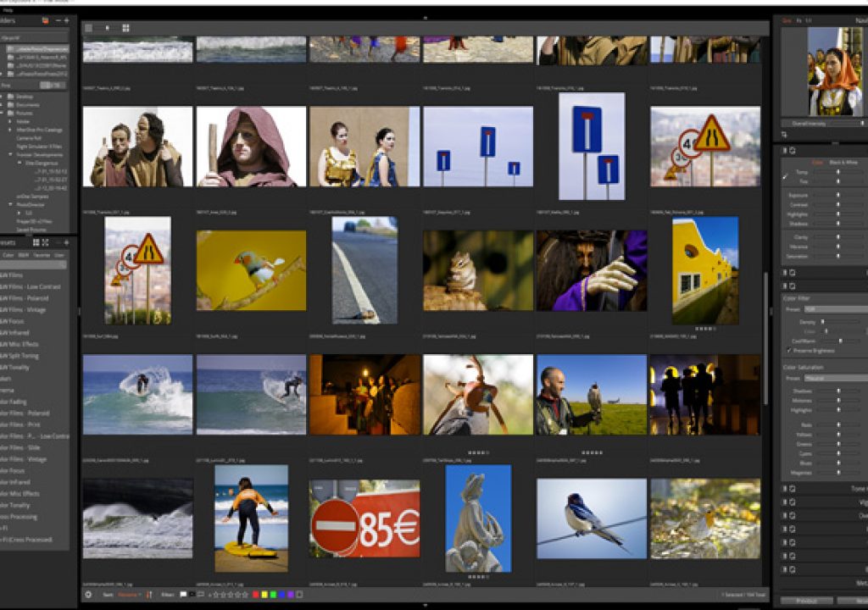Filter by five star rating
Screen dimensions: 868x610
(245, 595)
